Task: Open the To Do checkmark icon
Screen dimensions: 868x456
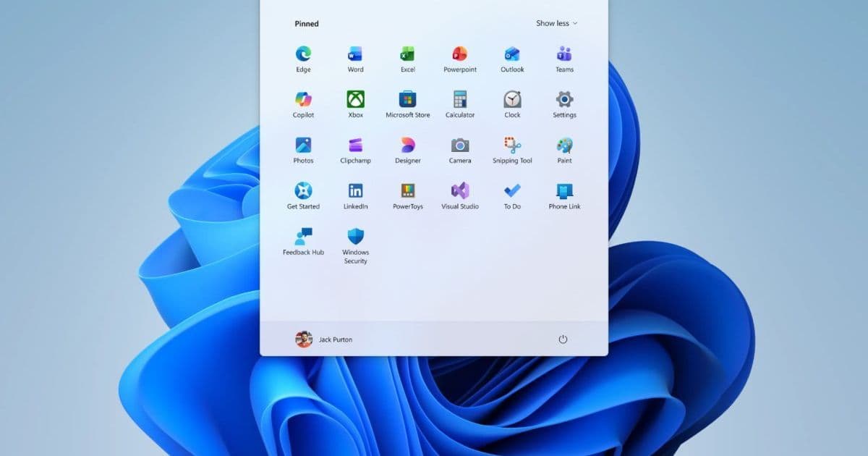Action: [x=512, y=190]
